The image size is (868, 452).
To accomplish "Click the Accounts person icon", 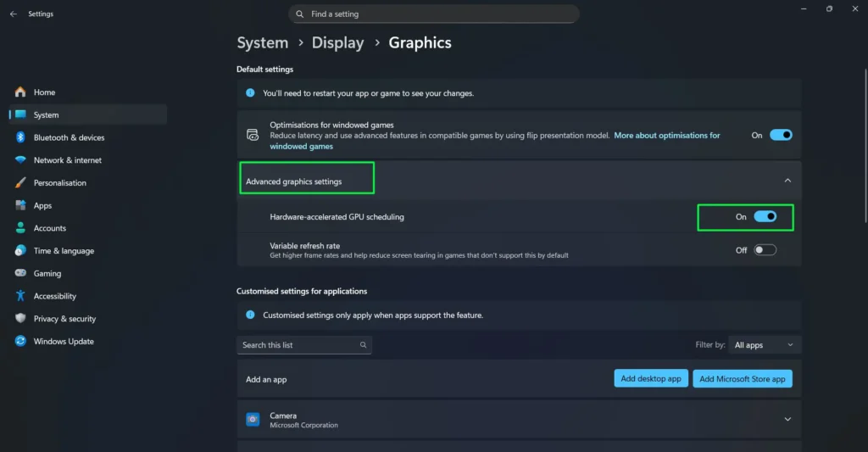I will [x=20, y=227].
